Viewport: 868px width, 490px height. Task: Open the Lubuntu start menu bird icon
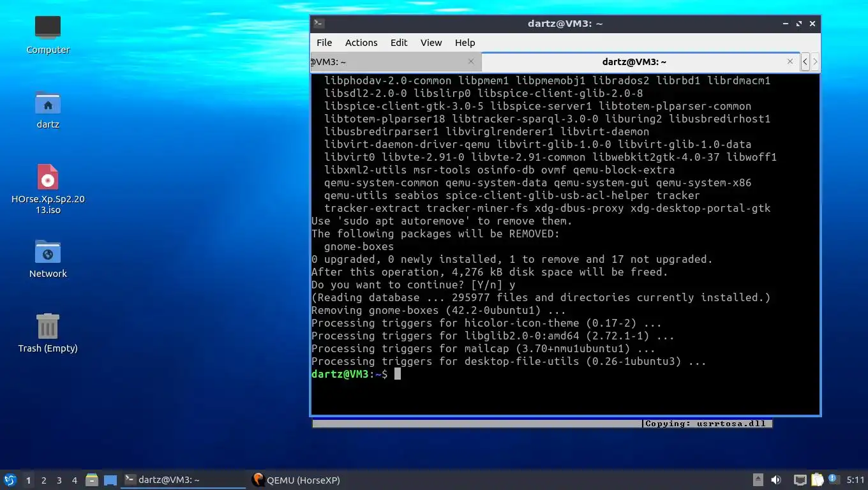[x=10, y=480]
